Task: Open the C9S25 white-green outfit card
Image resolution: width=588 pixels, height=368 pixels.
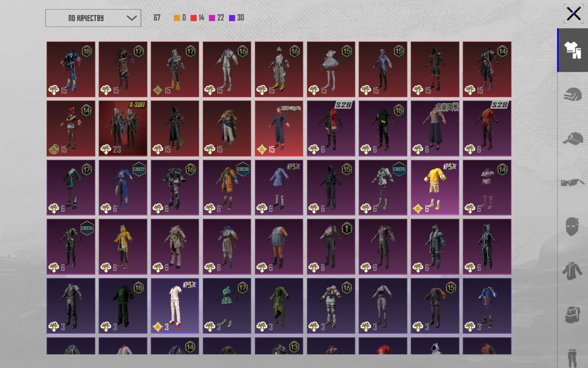Action: coord(383,187)
